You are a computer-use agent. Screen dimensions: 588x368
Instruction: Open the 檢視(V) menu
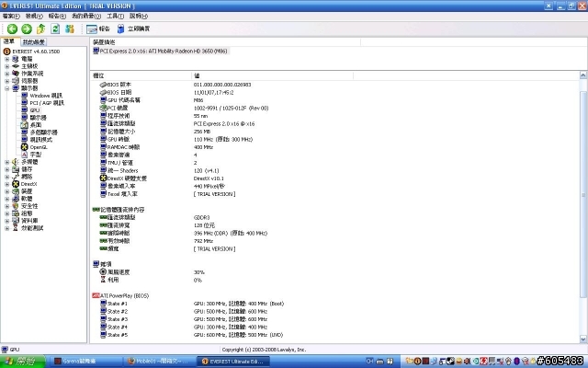(x=34, y=17)
